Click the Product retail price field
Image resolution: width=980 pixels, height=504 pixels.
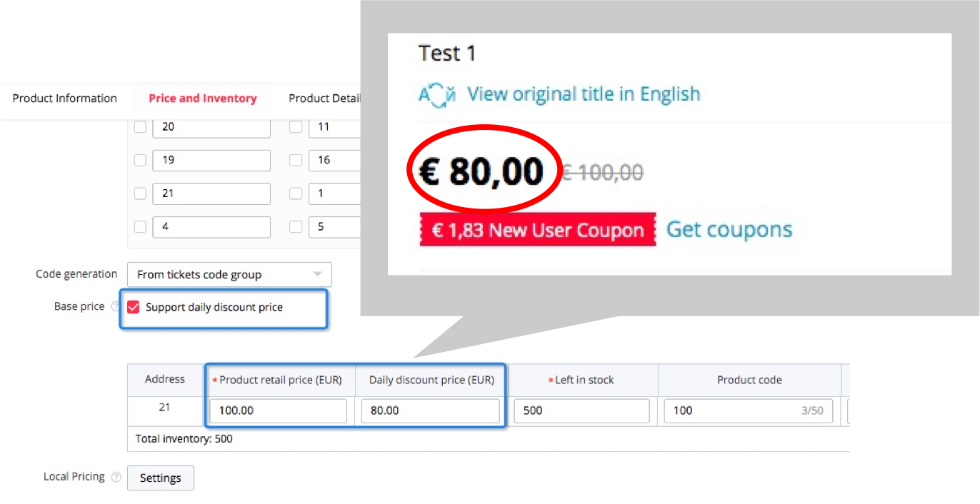pos(277,410)
